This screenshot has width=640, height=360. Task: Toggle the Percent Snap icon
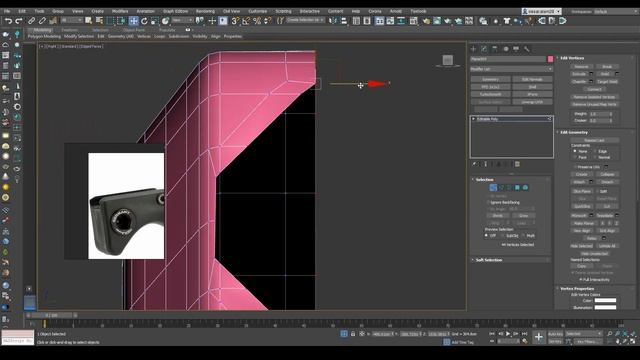(x=257, y=20)
